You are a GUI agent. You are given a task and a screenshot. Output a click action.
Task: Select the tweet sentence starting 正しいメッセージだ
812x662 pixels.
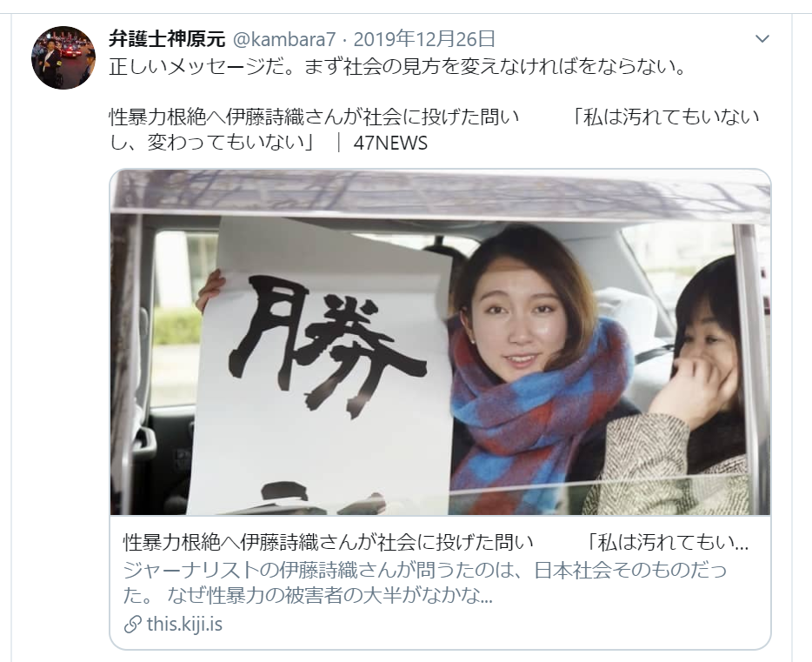(398, 67)
